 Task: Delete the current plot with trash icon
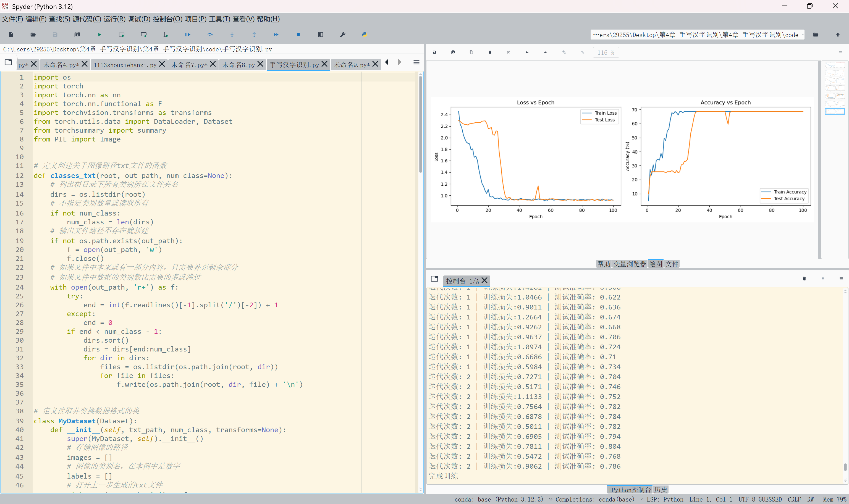[x=490, y=52]
